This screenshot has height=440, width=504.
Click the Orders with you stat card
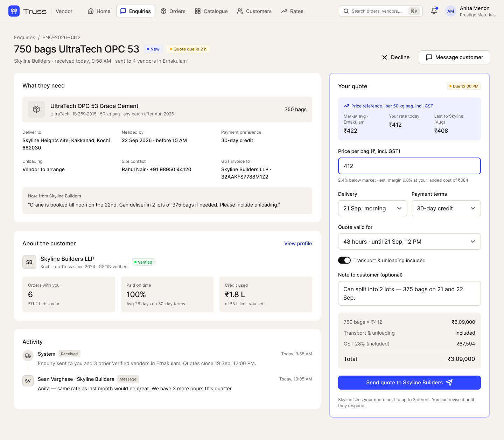[x=69, y=294]
